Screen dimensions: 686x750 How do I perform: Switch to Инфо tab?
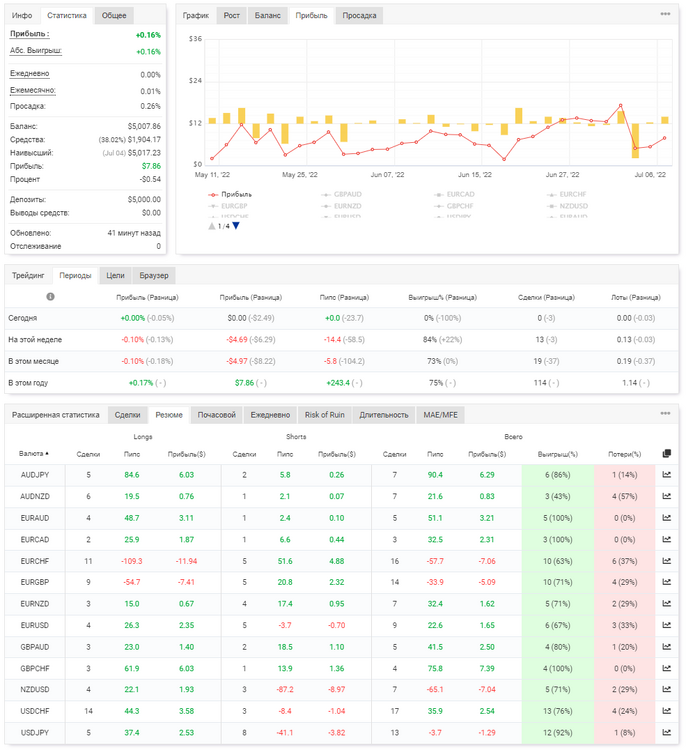[x=22, y=15]
